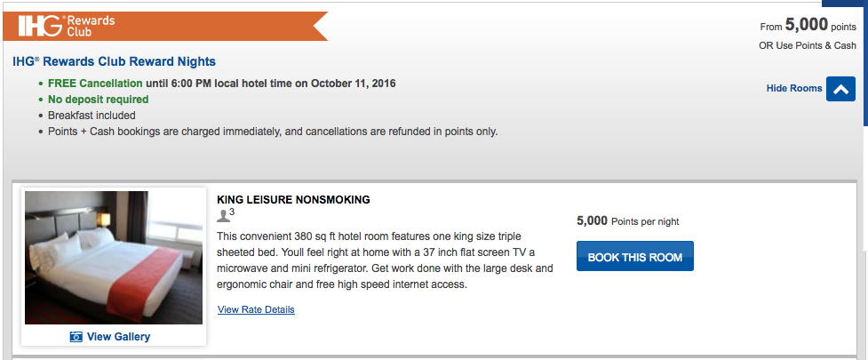Screen dimensions: 868x360
Task: Click the Breakfast included bullet
Action: [92, 116]
